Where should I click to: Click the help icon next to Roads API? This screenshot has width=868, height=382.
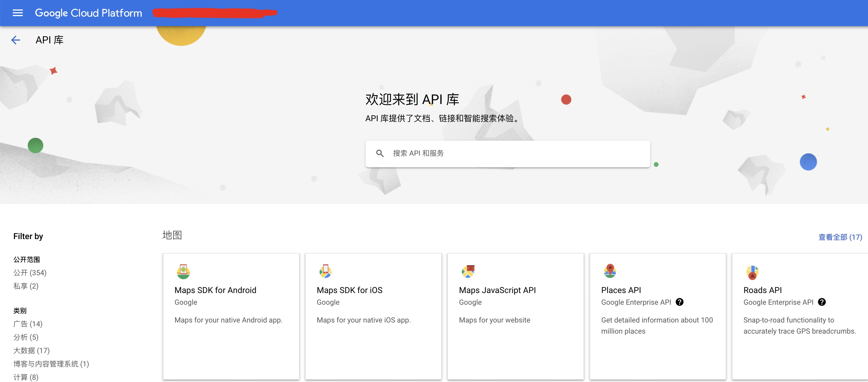coord(822,302)
